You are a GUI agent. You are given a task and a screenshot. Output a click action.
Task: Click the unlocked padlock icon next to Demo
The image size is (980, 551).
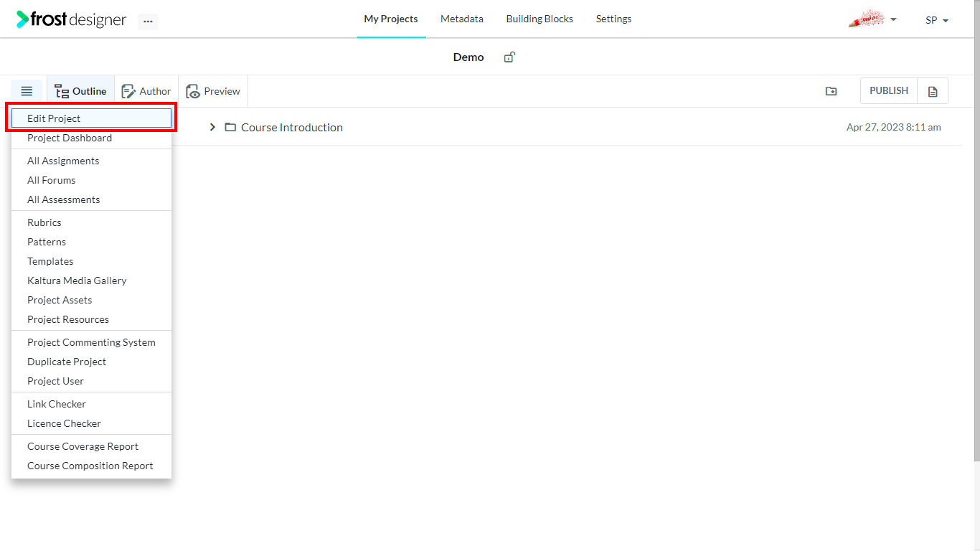[x=509, y=57]
